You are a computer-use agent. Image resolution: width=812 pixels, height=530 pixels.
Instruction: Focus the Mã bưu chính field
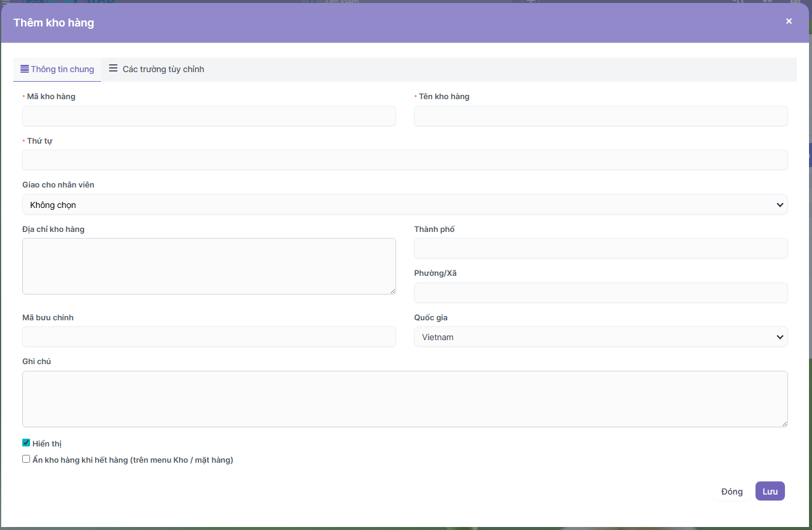pos(209,337)
